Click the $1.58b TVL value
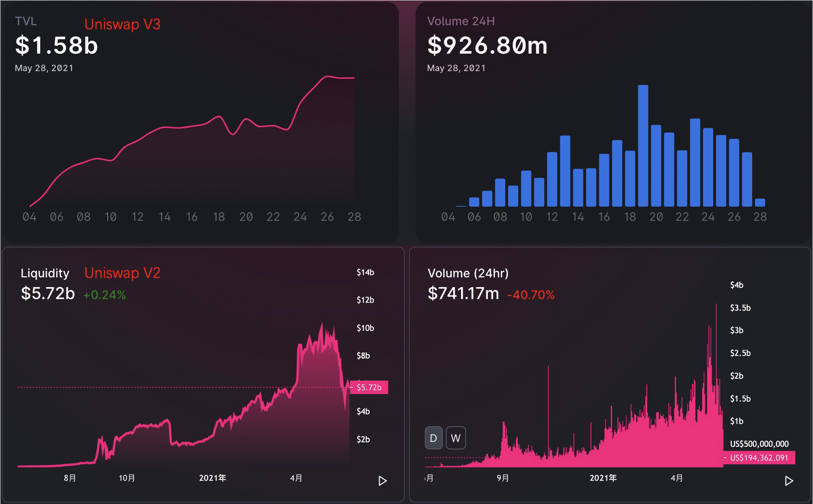Screen dimensions: 813x504 (56, 46)
